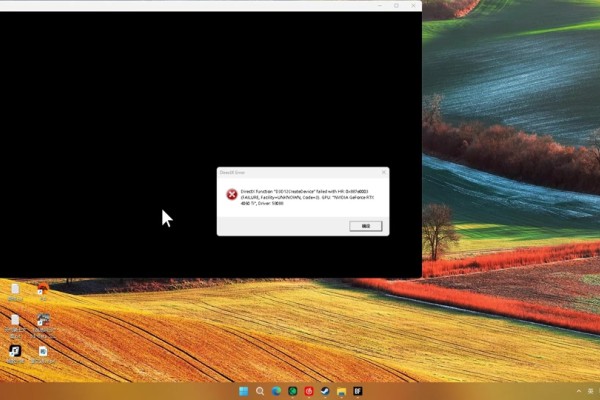Close the DirectX Error dialog with its X
This screenshot has width=600, height=400.
(383, 172)
